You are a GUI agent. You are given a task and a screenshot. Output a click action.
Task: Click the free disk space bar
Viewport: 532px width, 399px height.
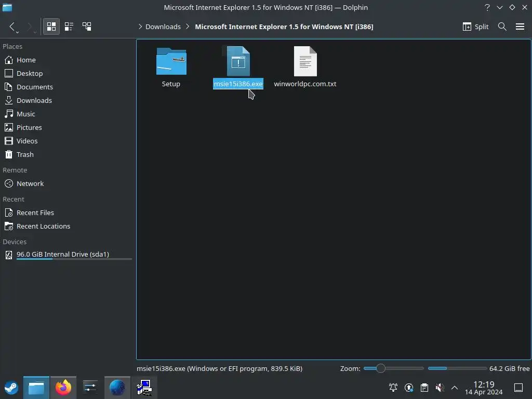(x=457, y=368)
